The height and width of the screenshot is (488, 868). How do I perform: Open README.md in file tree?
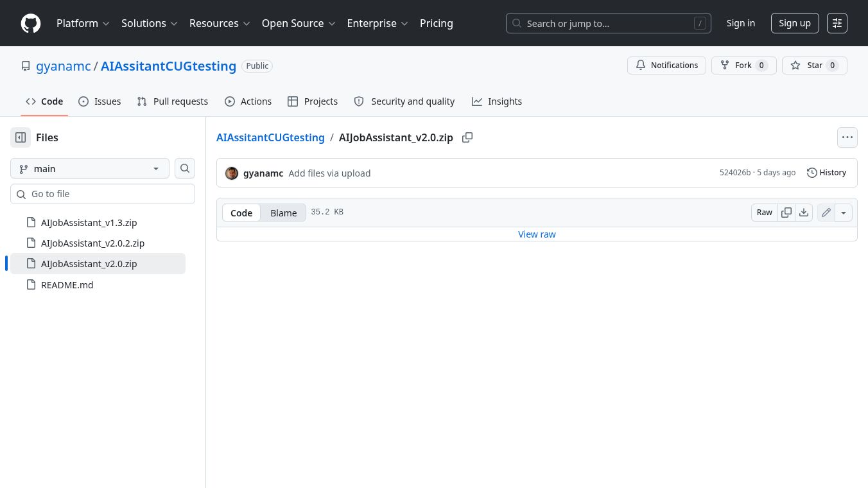[x=98, y=285]
